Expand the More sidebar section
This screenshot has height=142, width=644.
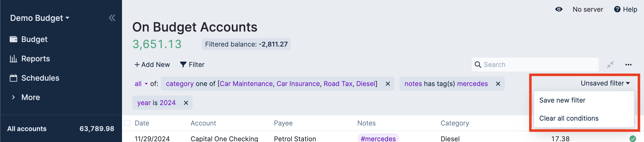click(30, 97)
